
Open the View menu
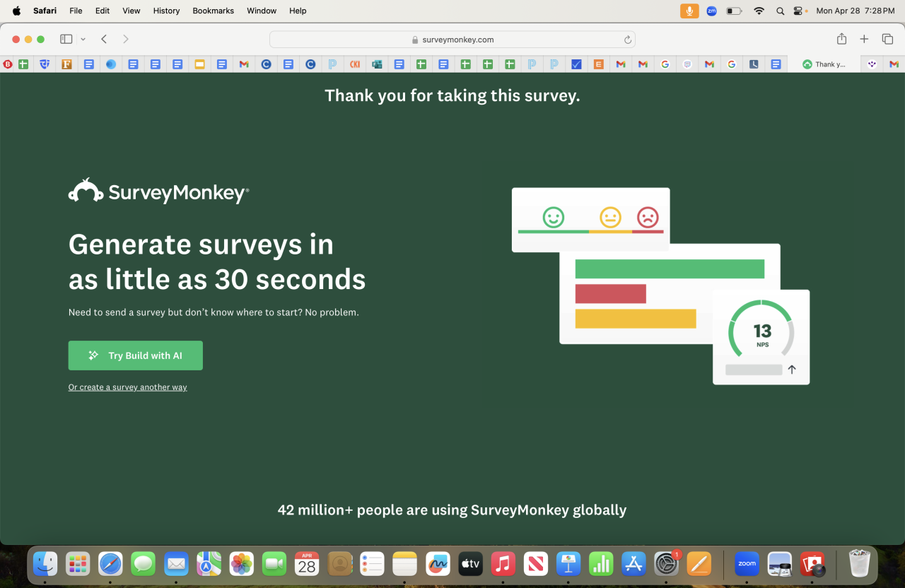(x=132, y=11)
